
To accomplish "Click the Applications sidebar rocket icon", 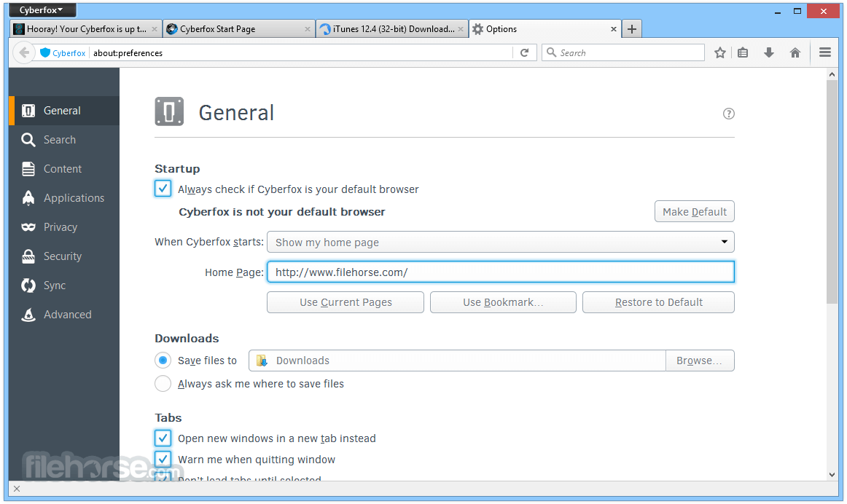I will tap(28, 198).
